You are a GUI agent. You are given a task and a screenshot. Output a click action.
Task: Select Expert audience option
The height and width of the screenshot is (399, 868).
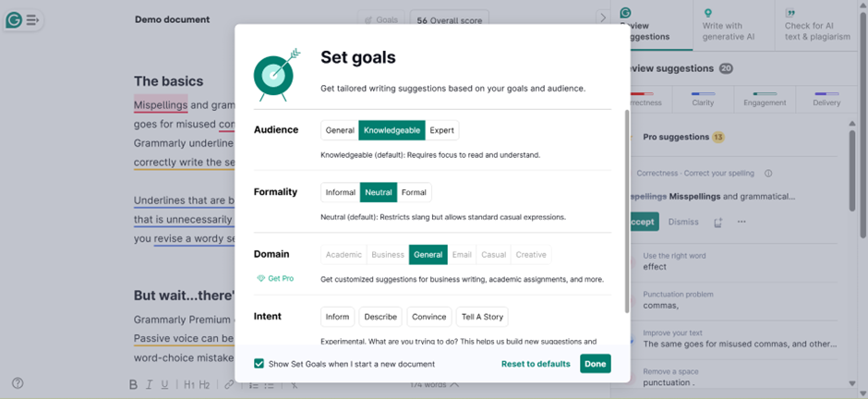pyautogui.click(x=441, y=130)
